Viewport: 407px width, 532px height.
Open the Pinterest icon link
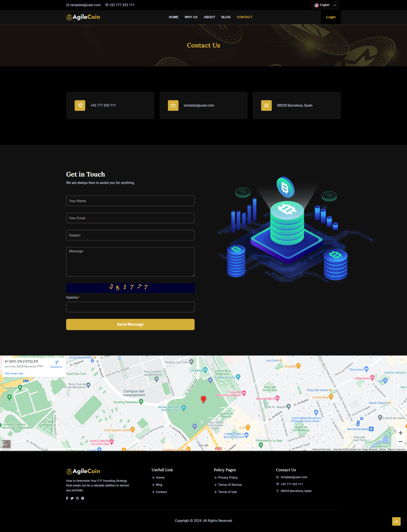click(x=83, y=498)
